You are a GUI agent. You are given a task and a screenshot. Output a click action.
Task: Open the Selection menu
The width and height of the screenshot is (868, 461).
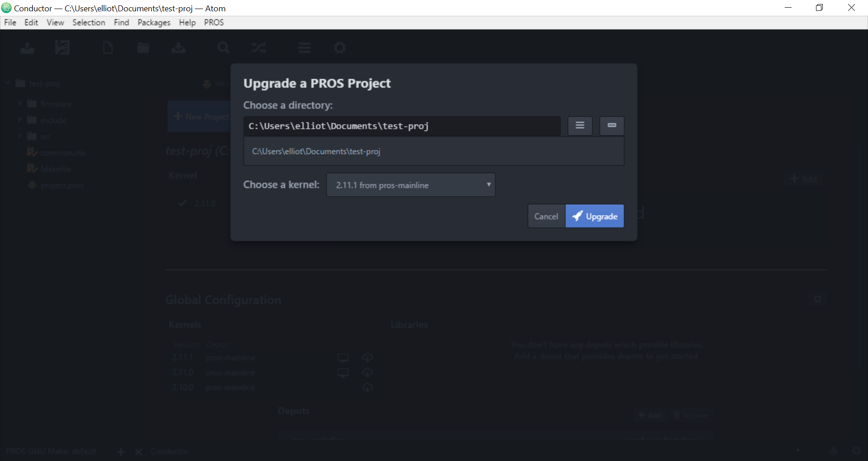[89, 23]
